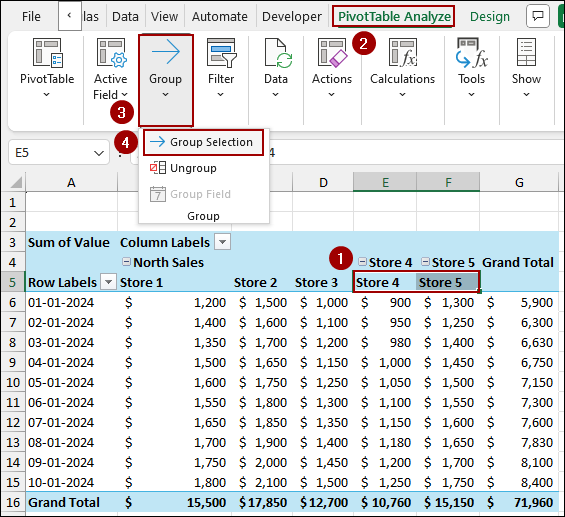The width and height of the screenshot is (565, 517).
Task: Expand the Show group chevron
Action: (526, 95)
